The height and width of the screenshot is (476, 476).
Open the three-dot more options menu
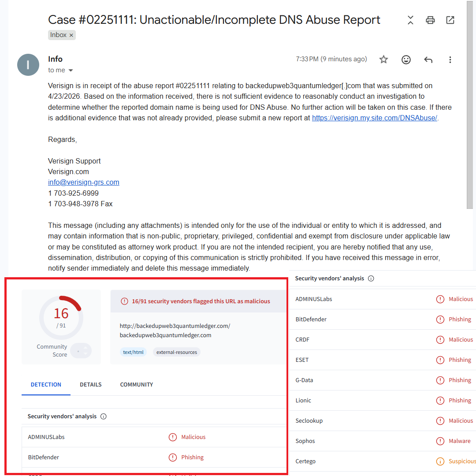(450, 59)
